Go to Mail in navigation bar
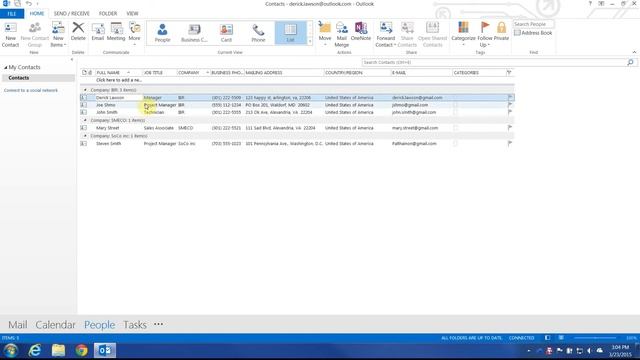 coord(18,325)
